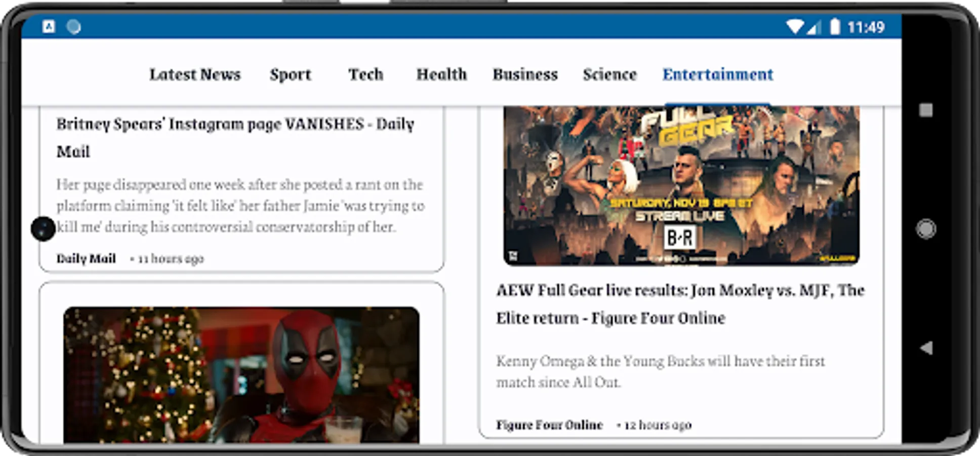
Task: Click the Britney Spears article summary text
Action: [240, 206]
